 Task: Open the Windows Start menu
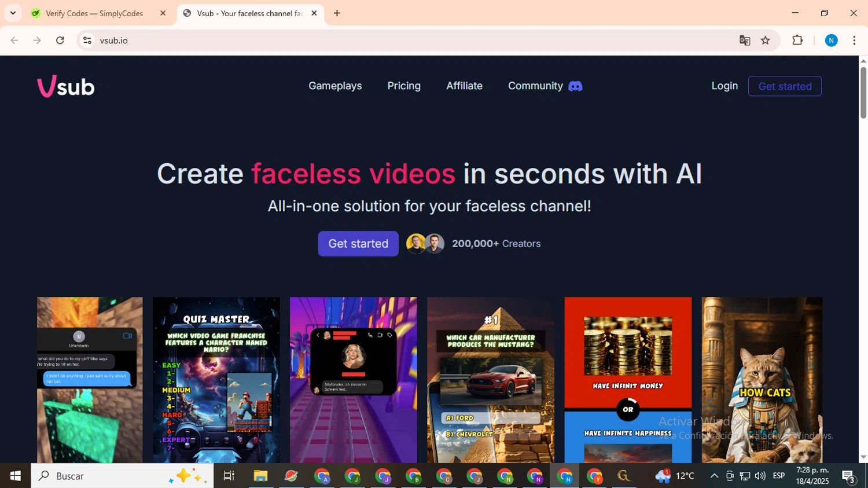point(15,476)
